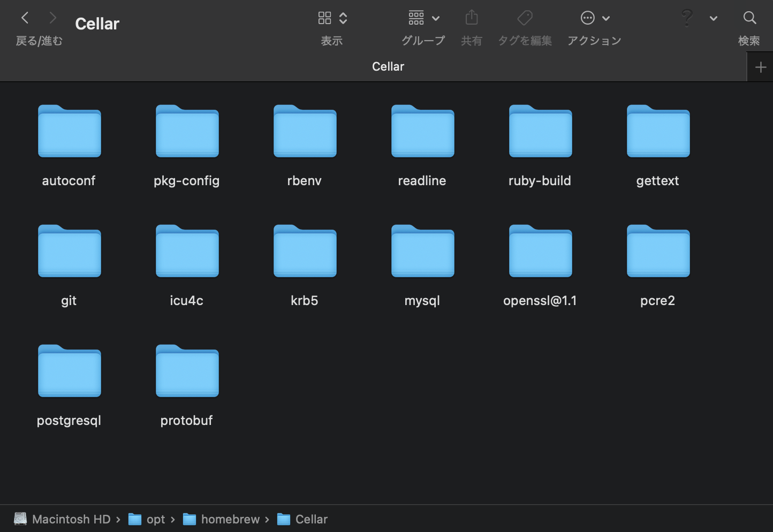
Task: Select the postgresql folder icon
Action: click(70, 371)
